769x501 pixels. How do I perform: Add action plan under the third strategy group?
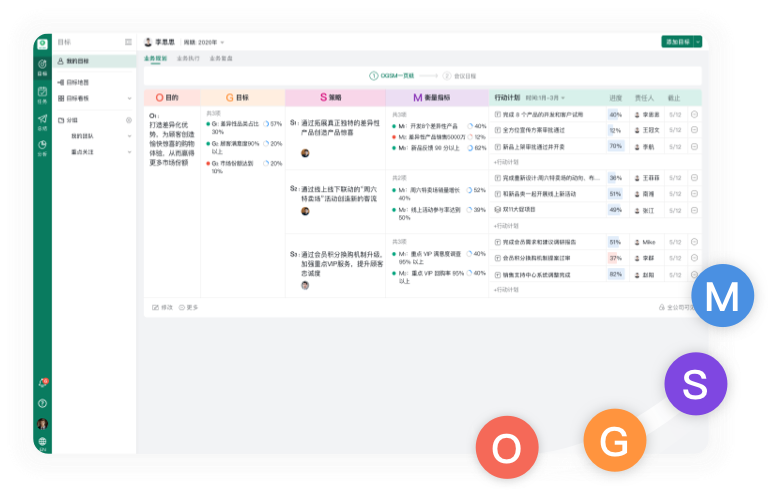pyautogui.click(x=506, y=290)
